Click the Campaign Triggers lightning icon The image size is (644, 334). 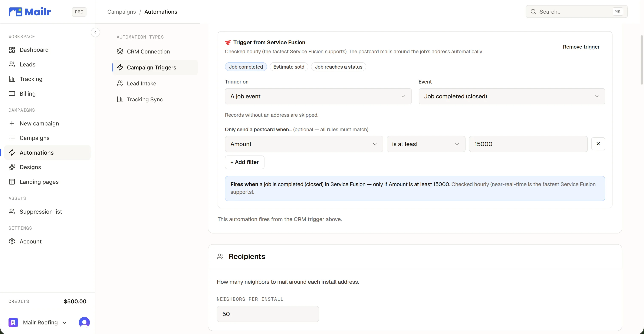tap(120, 68)
